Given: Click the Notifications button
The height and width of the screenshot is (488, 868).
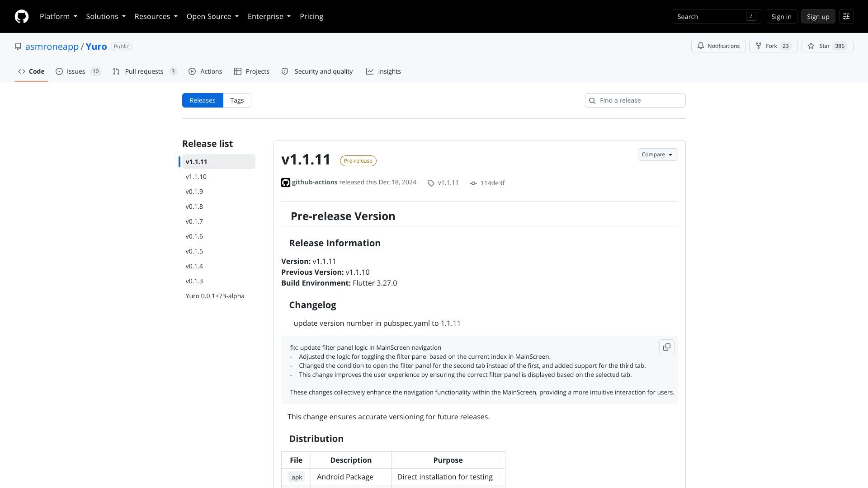Looking at the screenshot, I should (x=718, y=46).
